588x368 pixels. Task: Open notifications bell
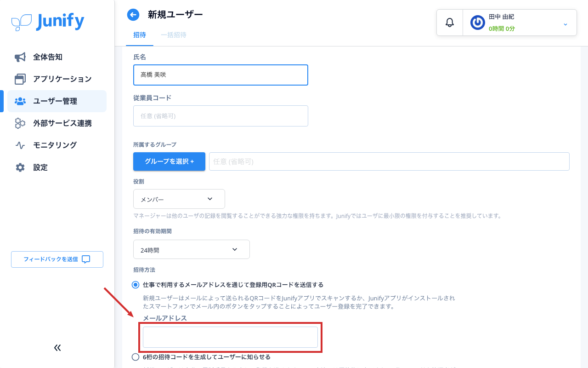(x=450, y=22)
